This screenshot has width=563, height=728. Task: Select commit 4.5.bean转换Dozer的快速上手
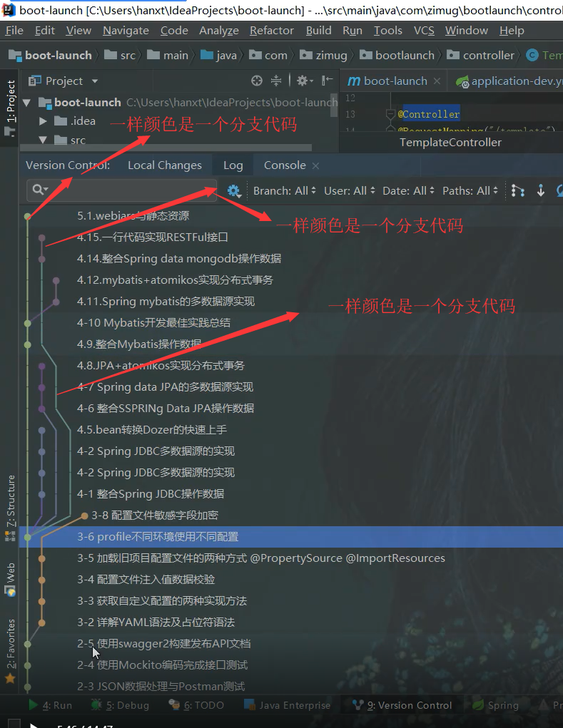point(152,429)
